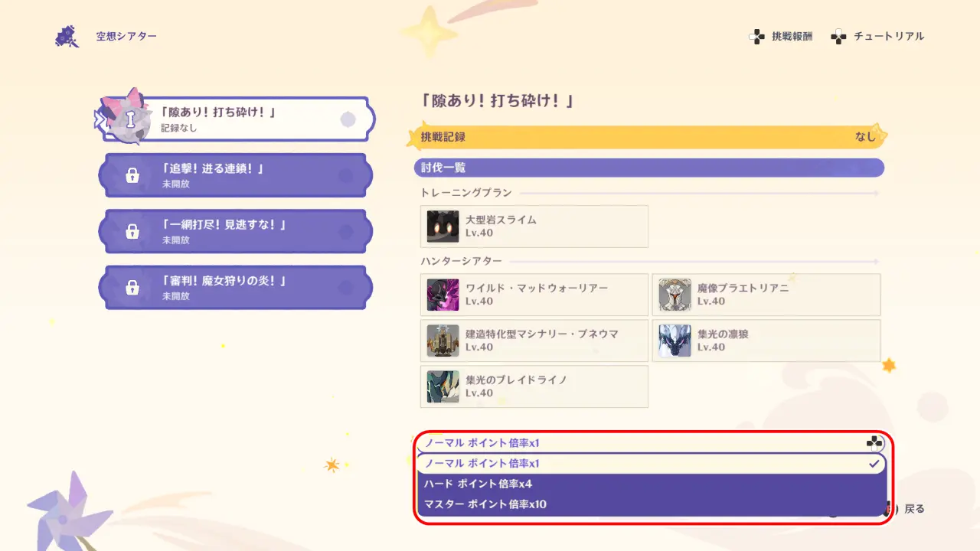Click the 建造特化型マシナリー・プネウマ portrait
Viewport: 980px width, 551px height.
(x=443, y=341)
